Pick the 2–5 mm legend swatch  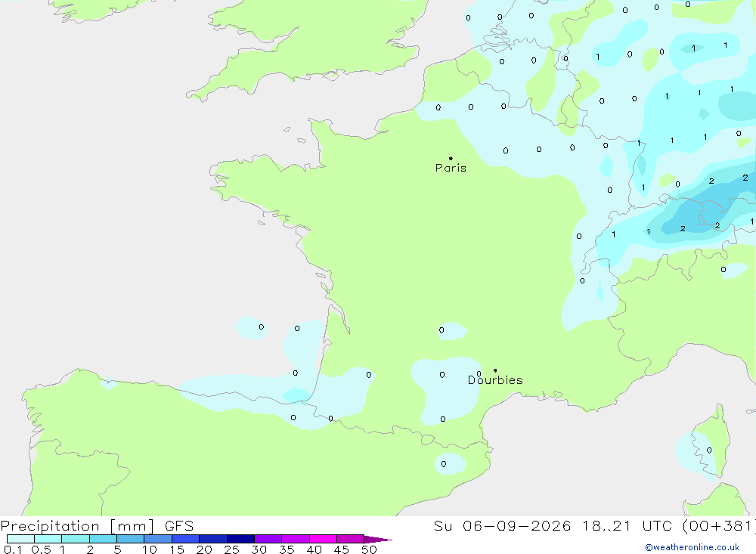click(103, 539)
